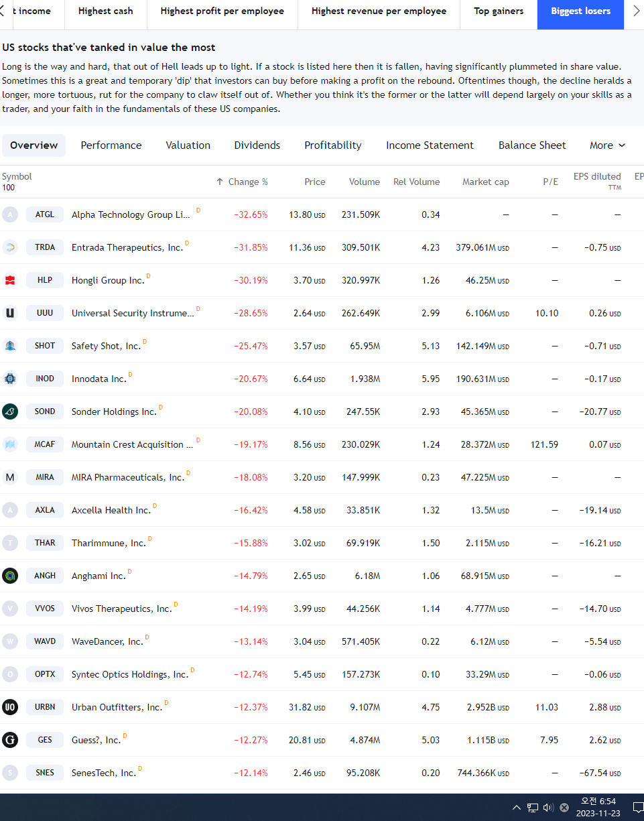Click the SHOT ticker symbol button
The width and height of the screenshot is (644, 821).
45,346
